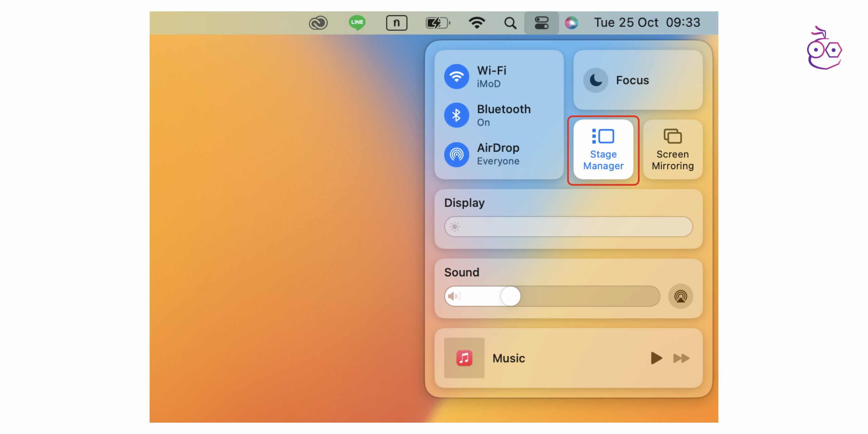The image size is (868, 434).
Task: Open date and time in menu bar
Action: pos(647,23)
